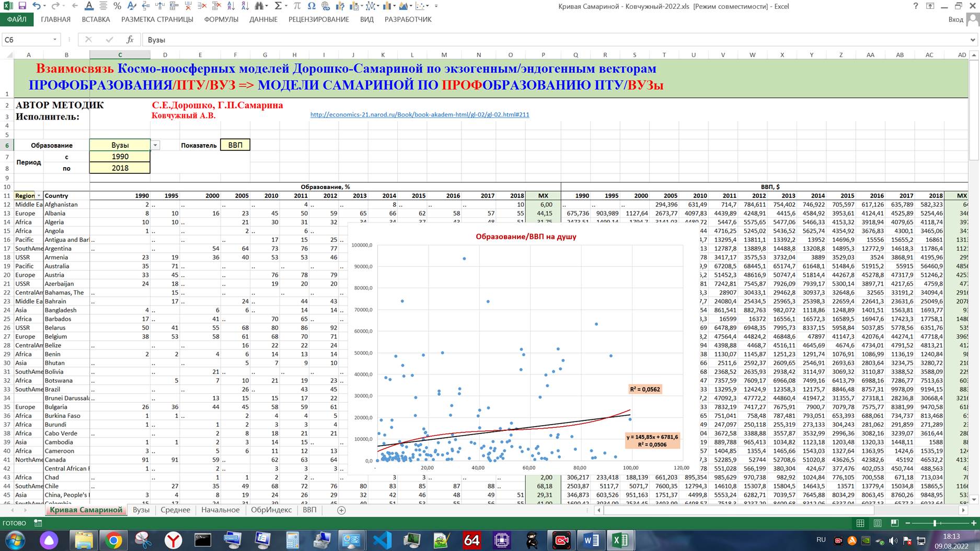Switch to Page Layout view in status bar
The width and height of the screenshot is (980, 551).
(x=878, y=523)
